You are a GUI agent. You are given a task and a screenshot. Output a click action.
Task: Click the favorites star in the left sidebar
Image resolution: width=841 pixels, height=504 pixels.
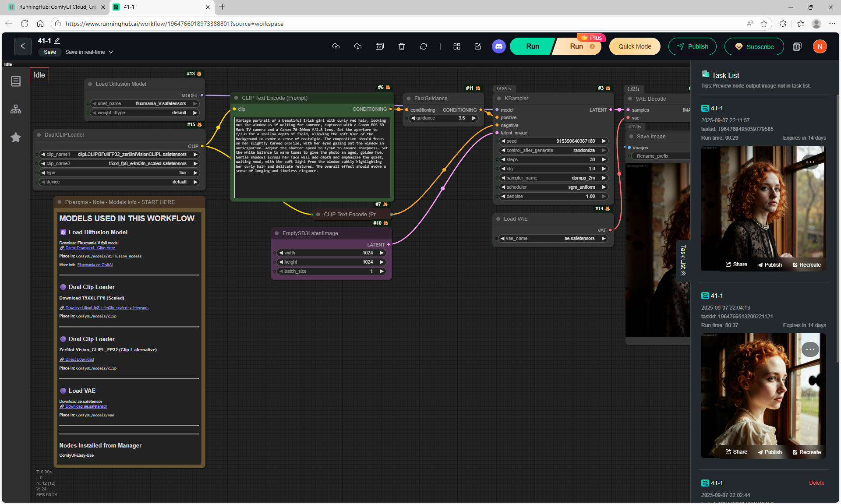(16, 137)
